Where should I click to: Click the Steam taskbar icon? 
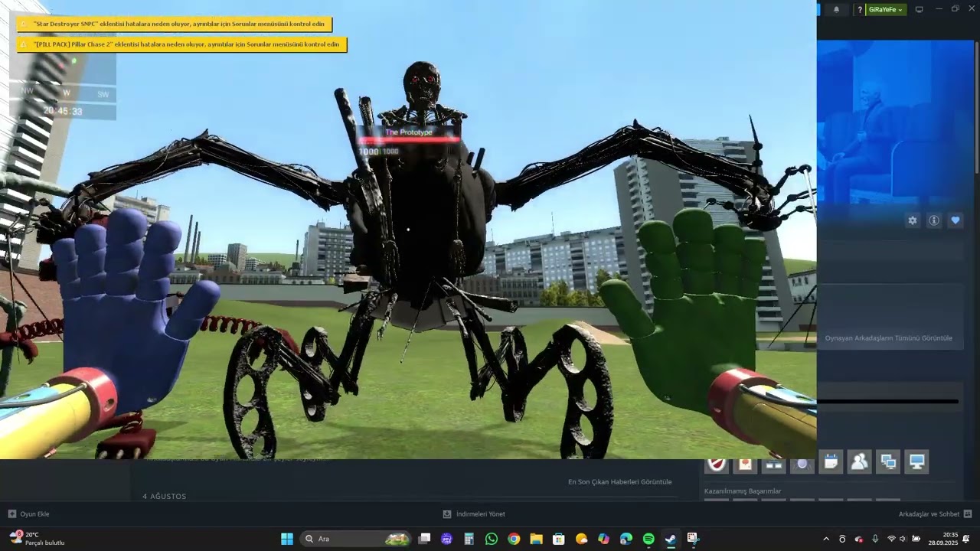(x=671, y=539)
